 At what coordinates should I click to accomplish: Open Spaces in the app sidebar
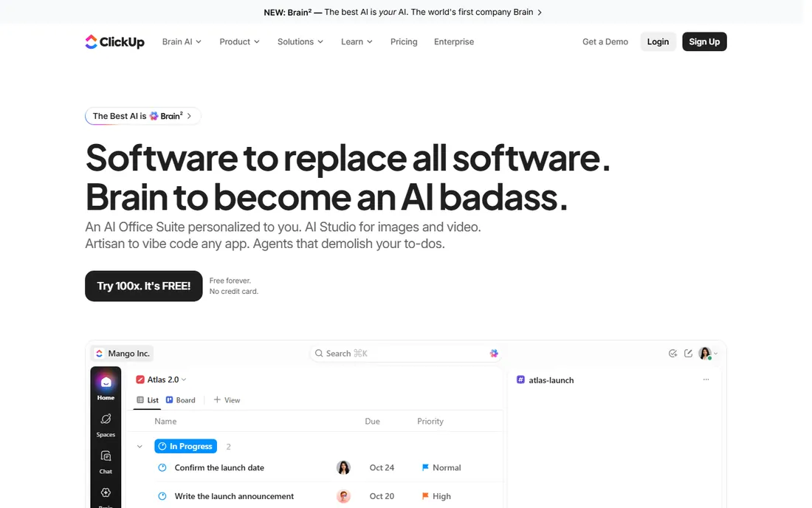(x=106, y=425)
